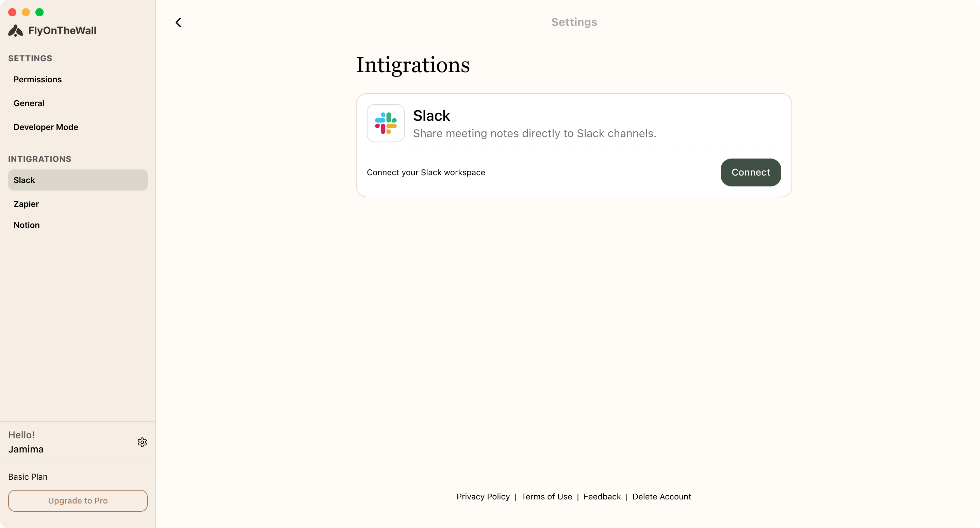The height and width of the screenshot is (528, 980).
Task: Click the Slack card title text
Action: click(431, 116)
